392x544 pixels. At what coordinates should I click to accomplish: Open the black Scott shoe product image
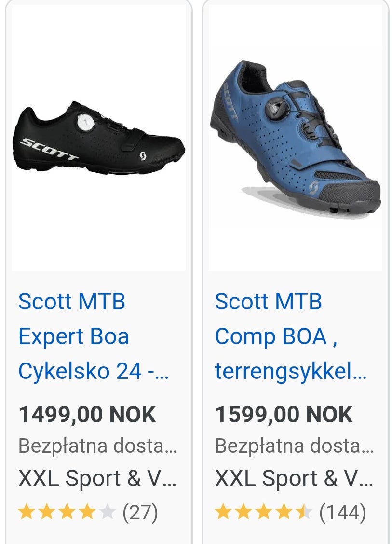98,138
